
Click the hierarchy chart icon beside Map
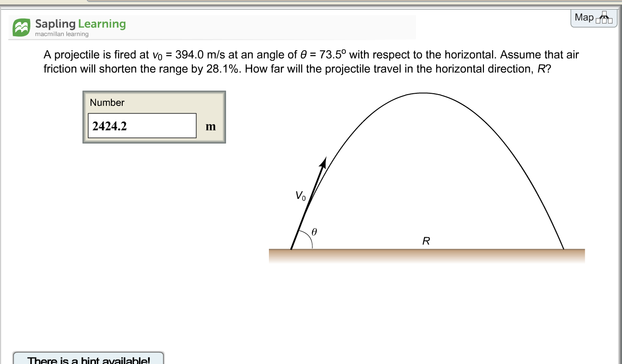tap(605, 18)
